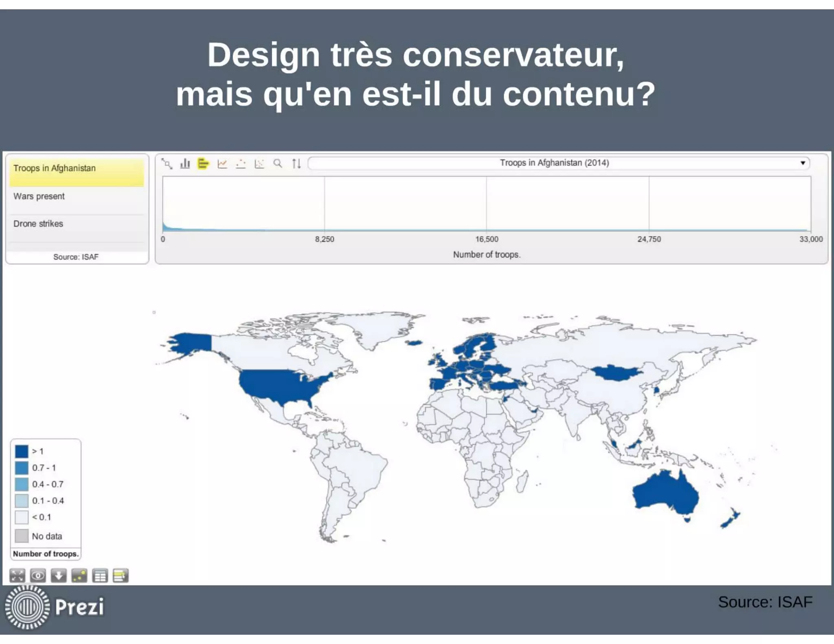Click the highlighted list selection button

coord(121,576)
